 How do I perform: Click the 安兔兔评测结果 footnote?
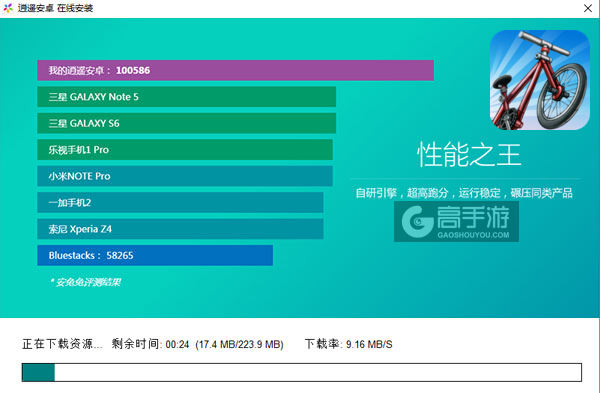[85, 282]
